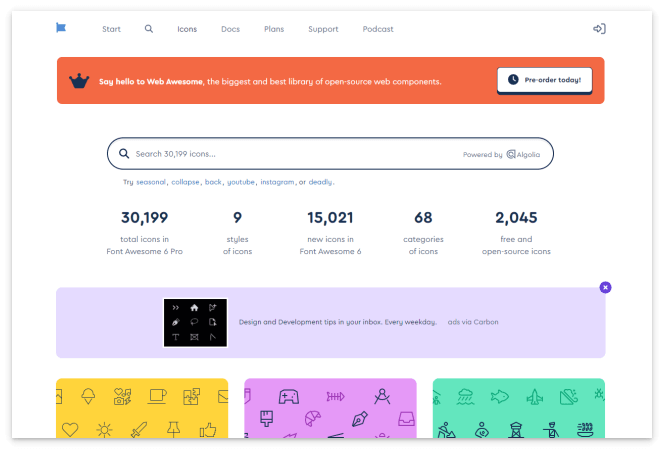The image size is (664, 451).
Task: Click the thumbtack icon on the yellow card
Action: 173,429
